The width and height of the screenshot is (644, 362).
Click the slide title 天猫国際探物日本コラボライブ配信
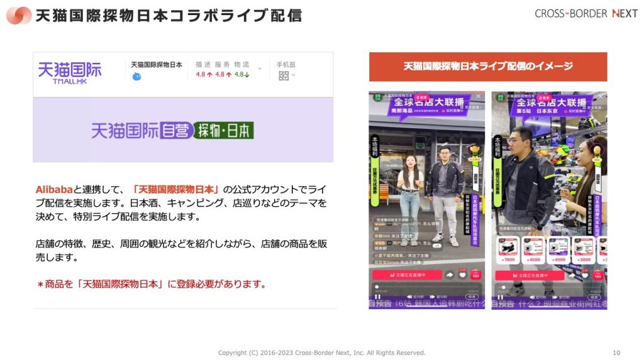tap(169, 16)
